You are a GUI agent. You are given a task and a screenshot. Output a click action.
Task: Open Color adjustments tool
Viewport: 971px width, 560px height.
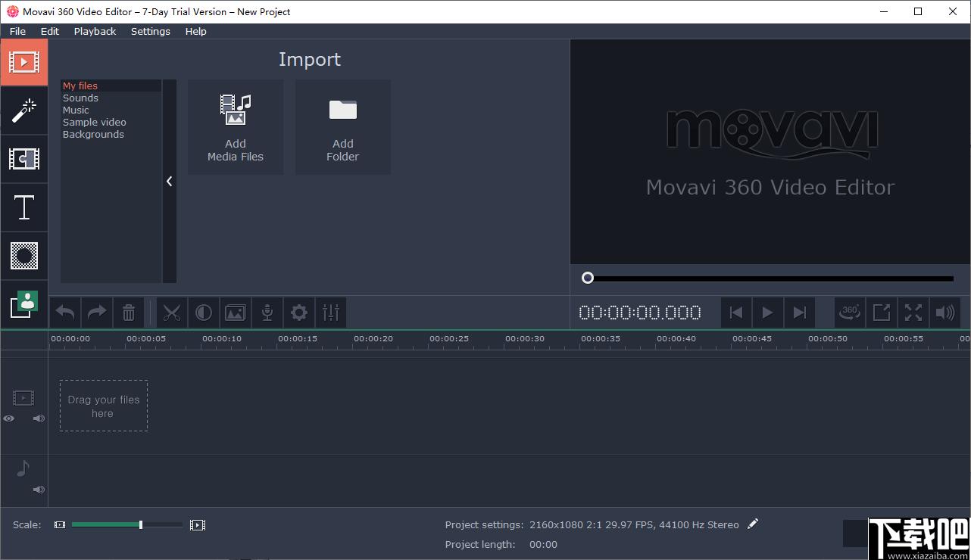pos(204,313)
